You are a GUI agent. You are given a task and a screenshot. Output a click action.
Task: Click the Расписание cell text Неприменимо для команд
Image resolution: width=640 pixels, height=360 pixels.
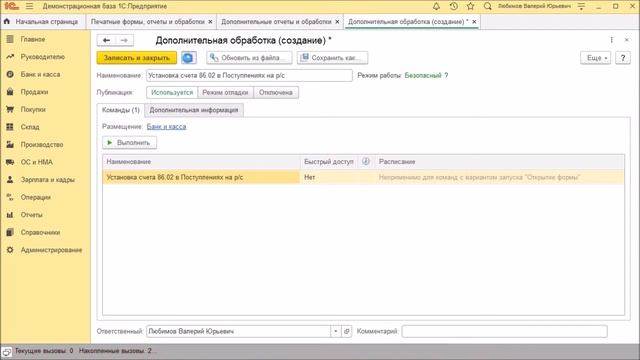480,177
